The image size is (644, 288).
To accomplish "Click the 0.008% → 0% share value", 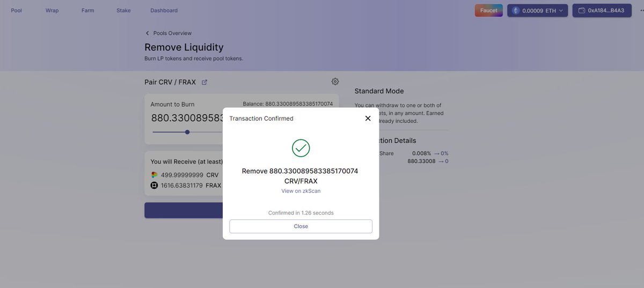I will point(430,153).
